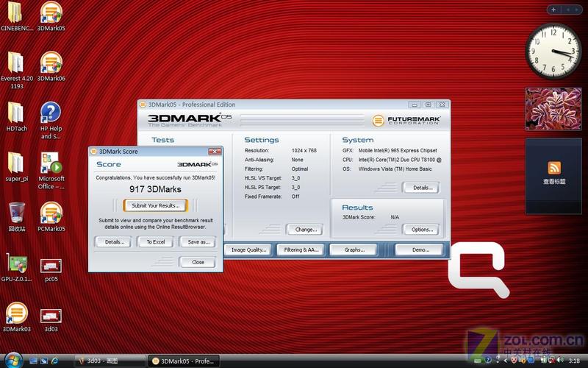The height and width of the screenshot is (368, 588).
Task: Select the Microsoft Office shortcut icon
Action: tap(51, 163)
